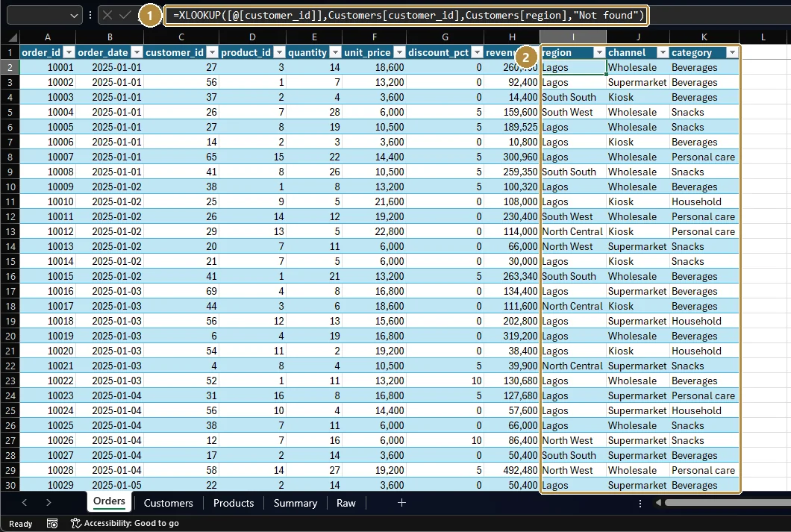Click category cell Personal care in row 8
The image size is (791, 532).
pos(704,157)
